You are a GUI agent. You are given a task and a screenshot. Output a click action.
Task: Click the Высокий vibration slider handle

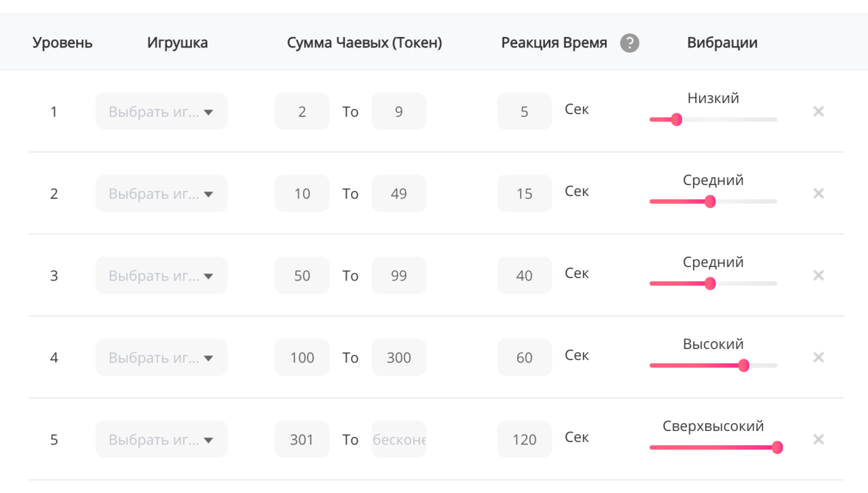(x=744, y=365)
